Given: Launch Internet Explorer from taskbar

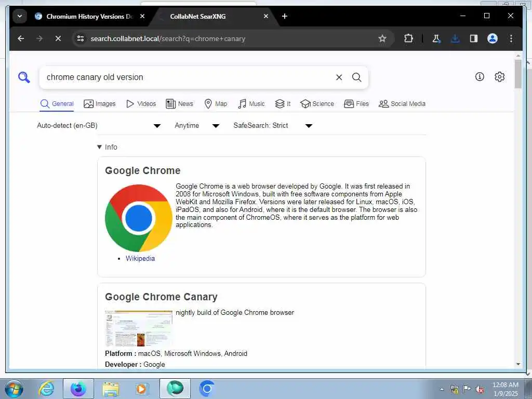Looking at the screenshot, I should [x=46, y=389].
